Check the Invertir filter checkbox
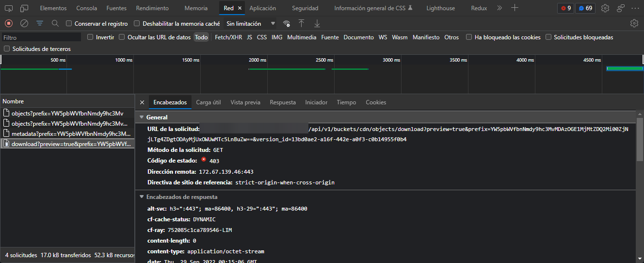 click(x=90, y=37)
